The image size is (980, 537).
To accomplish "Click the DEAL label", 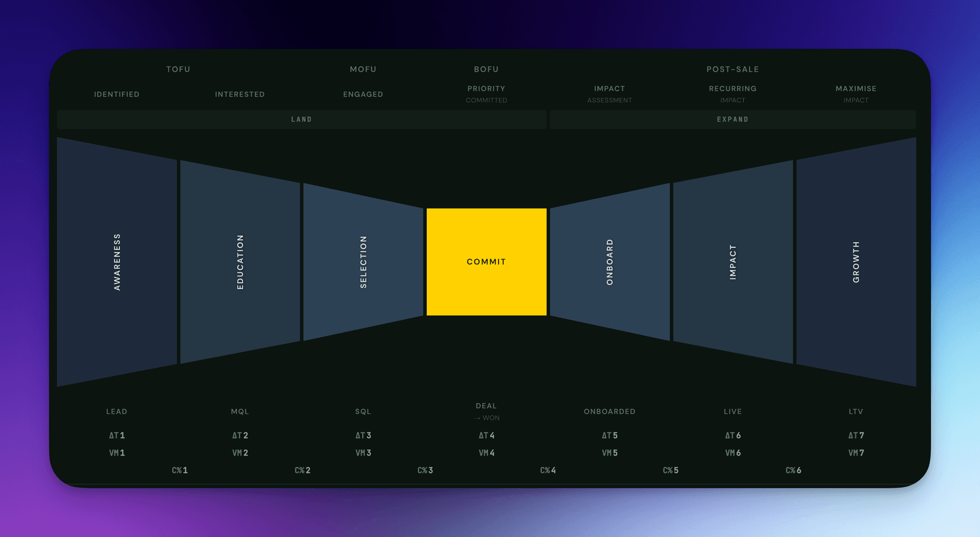I will tap(486, 406).
